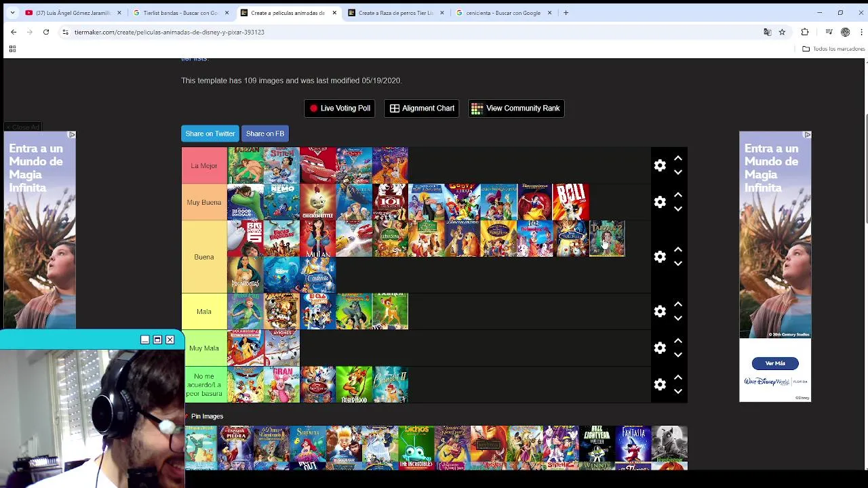Screen dimensions: 868x488
Task: Open settings gear for No me acuerdo tier
Action: coord(660,384)
